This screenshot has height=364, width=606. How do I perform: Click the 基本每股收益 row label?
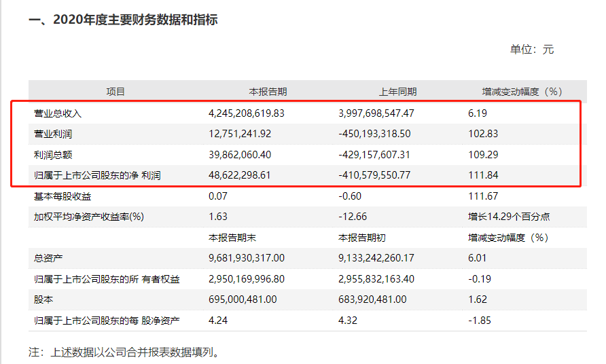(x=63, y=196)
